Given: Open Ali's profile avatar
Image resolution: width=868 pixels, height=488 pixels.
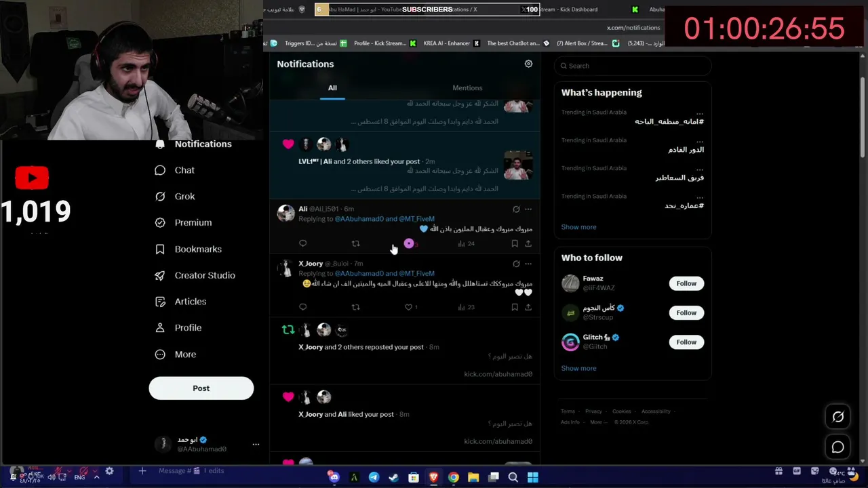Looking at the screenshot, I should [x=286, y=213].
